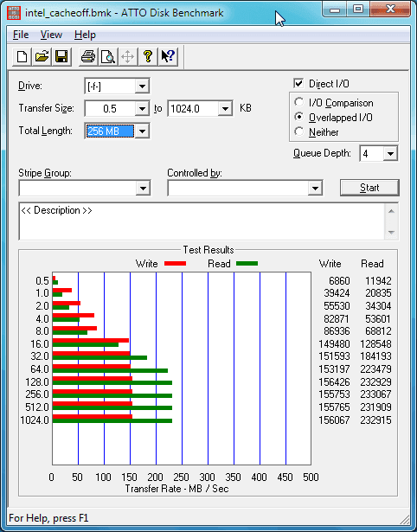
Task: Save benchmark with floppy disk icon
Action: click(x=61, y=56)
